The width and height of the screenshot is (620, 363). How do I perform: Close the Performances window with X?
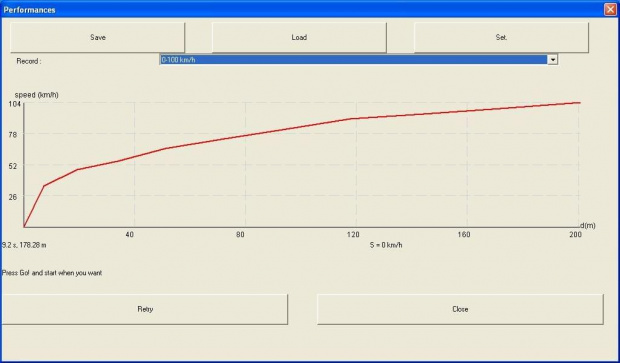(x=610, y=9)
